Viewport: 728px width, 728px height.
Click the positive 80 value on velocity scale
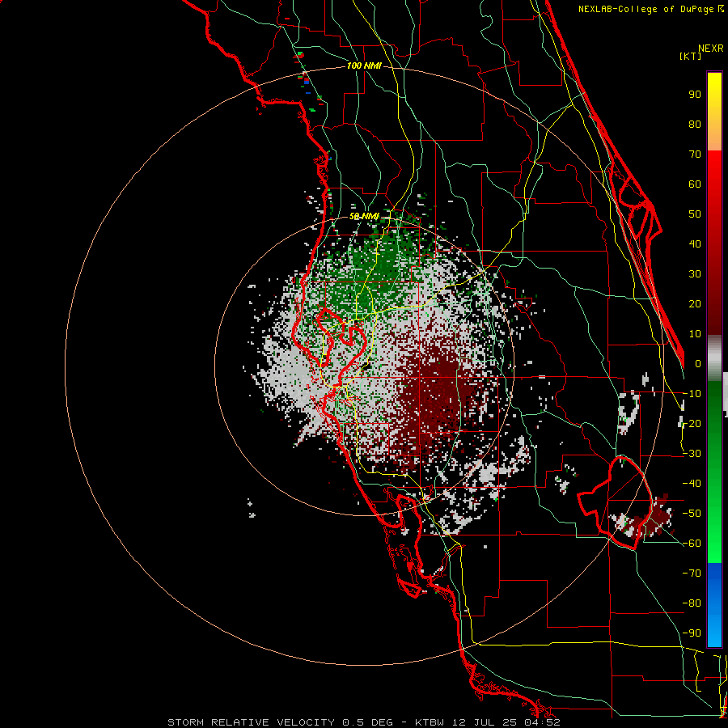pyautogui.click(x=695, y=125)
